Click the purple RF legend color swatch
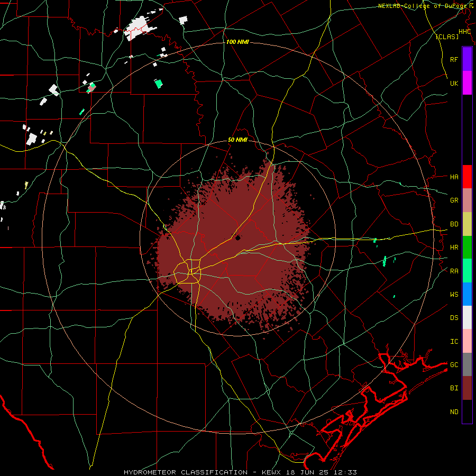The image size is (476, 476). click(467, 59)
